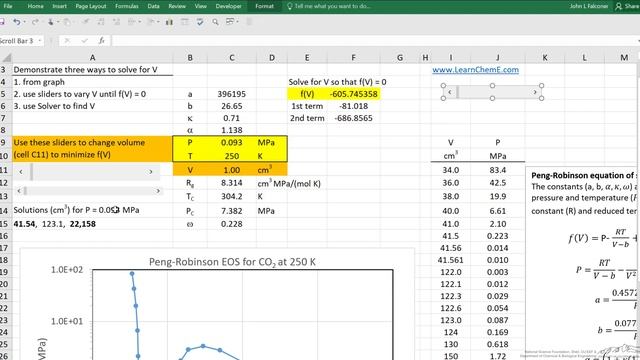
Task: Select solutions cell 41.54, 123.1, 22,158
Action: click(92, 224)
